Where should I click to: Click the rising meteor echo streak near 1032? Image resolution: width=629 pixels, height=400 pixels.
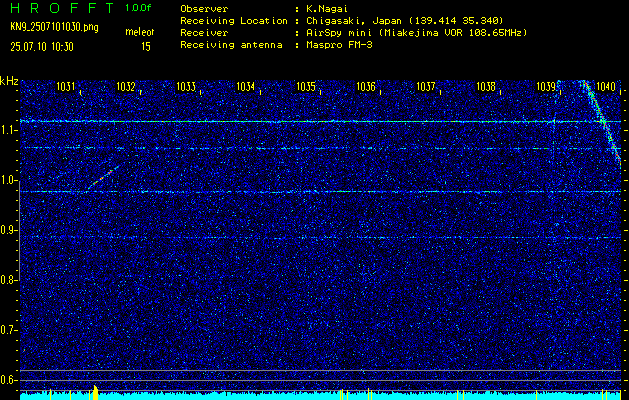[x=103, y=177]
